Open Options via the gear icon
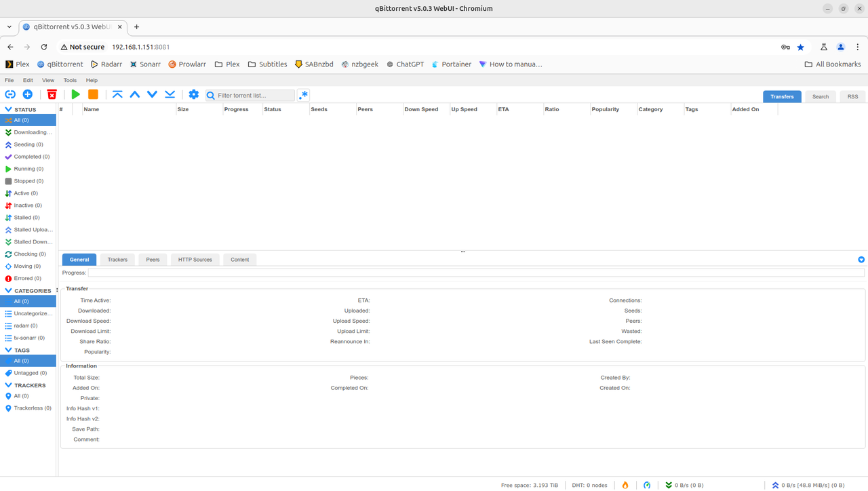 pyautogui.click(x=194, y=94)
